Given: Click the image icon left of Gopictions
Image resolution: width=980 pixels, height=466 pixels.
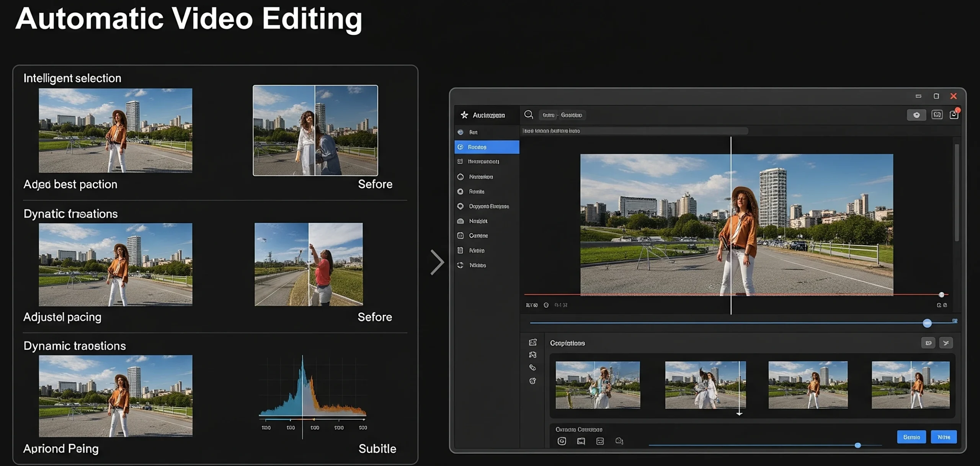Looking at the screenshot, I should pyautogui.click(x=533, y=342).
